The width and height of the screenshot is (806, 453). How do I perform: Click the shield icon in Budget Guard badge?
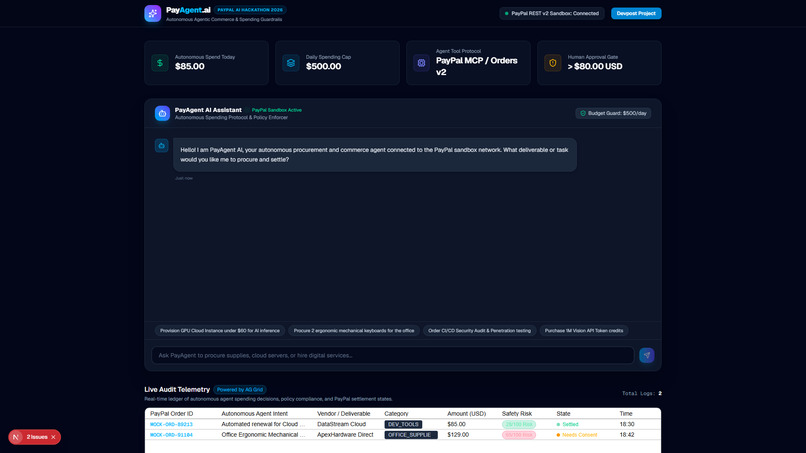583,113
